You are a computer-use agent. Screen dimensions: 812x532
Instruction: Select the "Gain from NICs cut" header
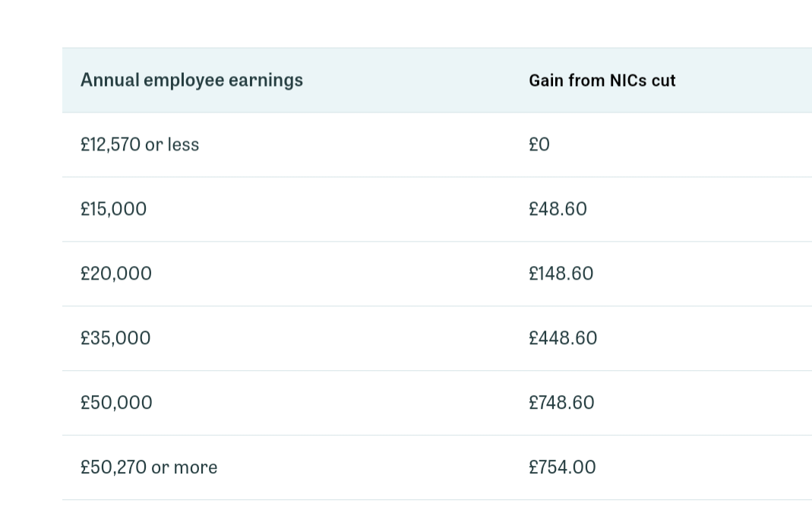pos(602,81)
